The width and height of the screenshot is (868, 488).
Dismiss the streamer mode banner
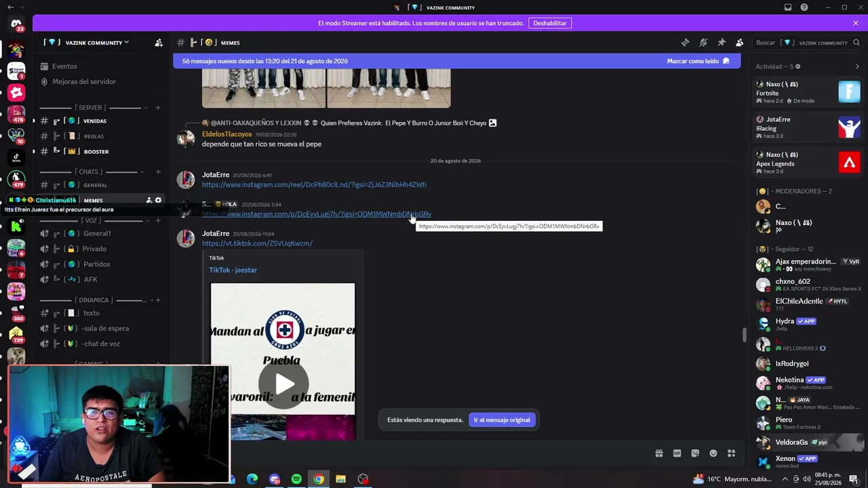pyautogui.click(x=856, y=23)
